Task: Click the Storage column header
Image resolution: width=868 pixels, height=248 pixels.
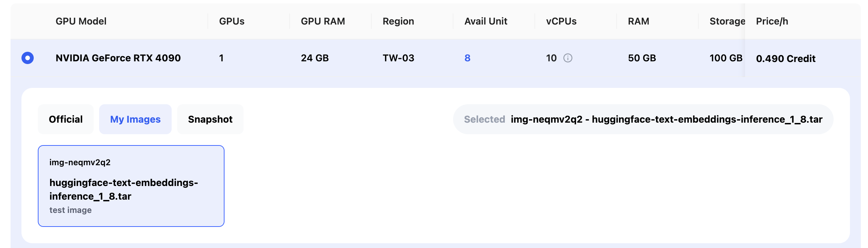Action: pos(727,21)
